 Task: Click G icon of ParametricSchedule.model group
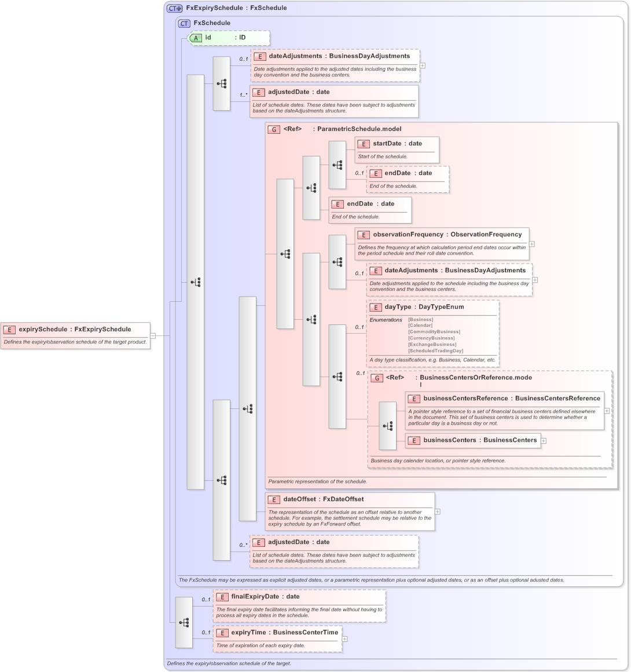pos(274,129)
